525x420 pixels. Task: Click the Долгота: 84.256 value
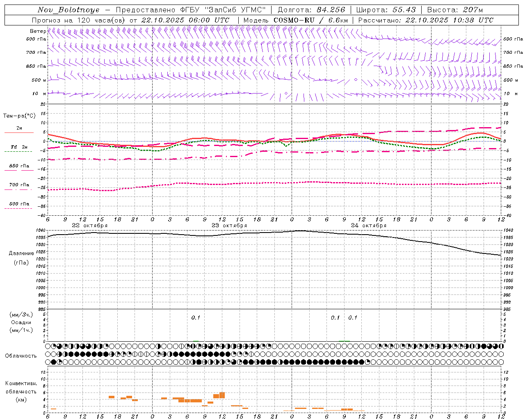click(311, 10)
